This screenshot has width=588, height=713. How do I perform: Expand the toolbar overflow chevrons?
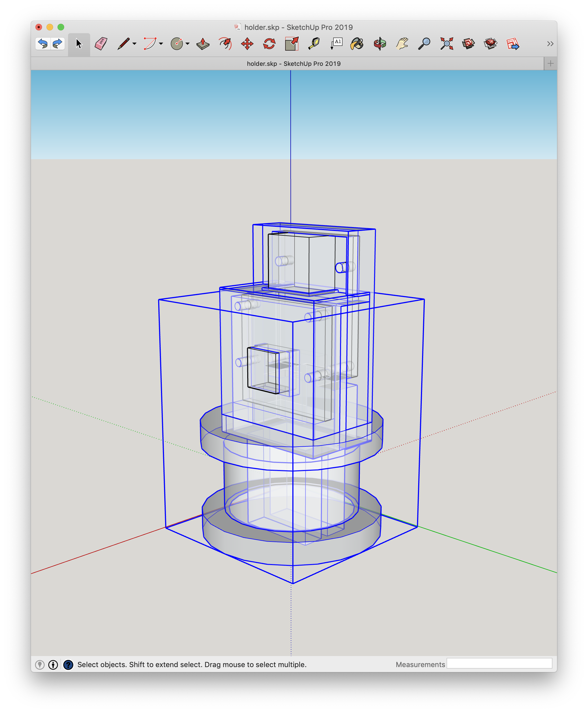point(550,44)
